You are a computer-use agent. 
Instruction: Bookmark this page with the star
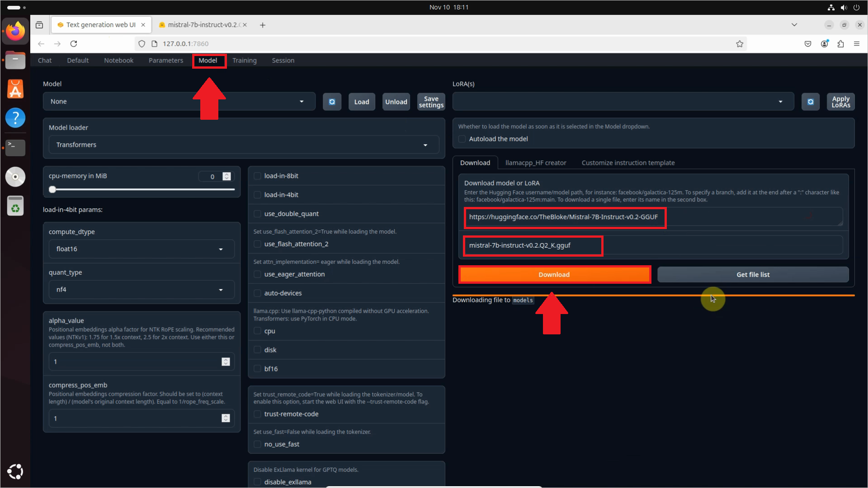coord(740,44)
